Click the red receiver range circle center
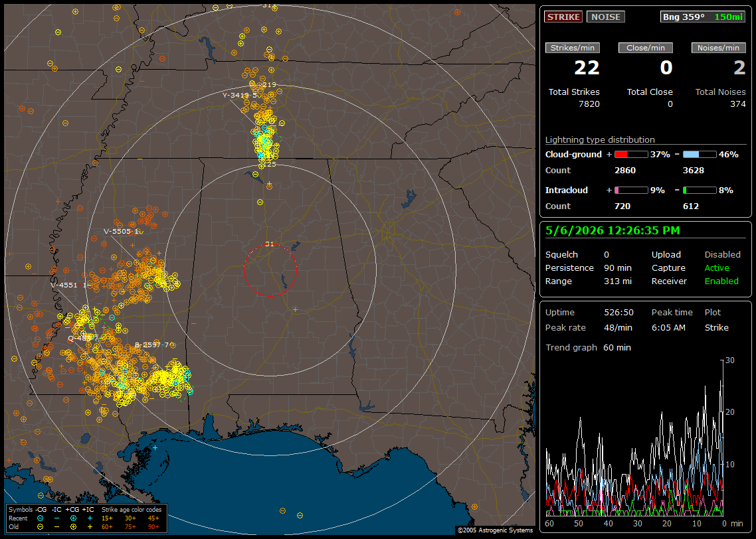This screenshot has height=539, width=756. [270, 270]
